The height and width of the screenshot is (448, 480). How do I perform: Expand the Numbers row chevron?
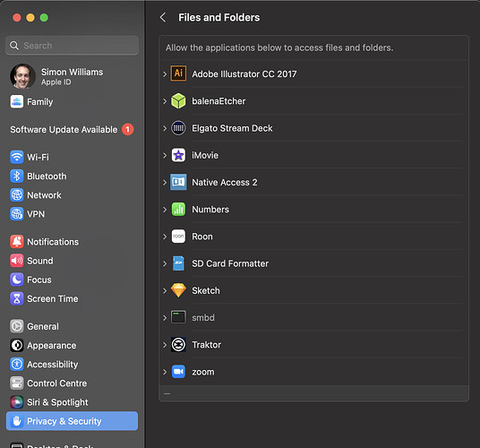click(165, 210)
